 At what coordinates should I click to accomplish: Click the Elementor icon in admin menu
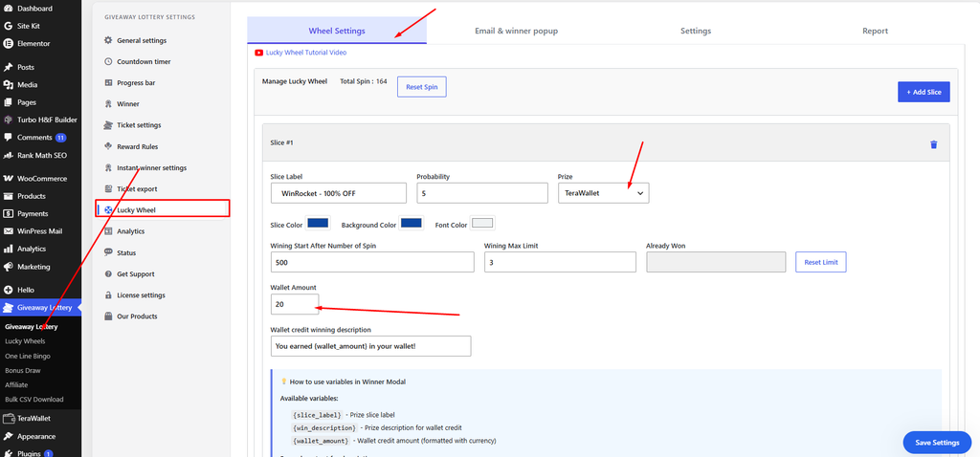coord(8,44)
